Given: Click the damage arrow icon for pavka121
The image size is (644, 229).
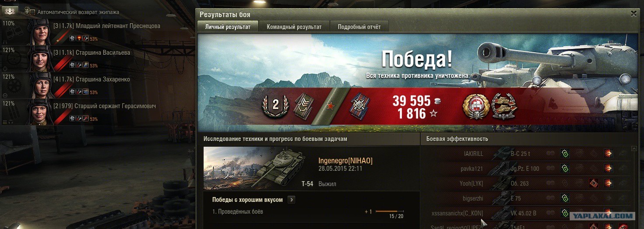Looking at the screenshot, I should (x=608, y=169).
